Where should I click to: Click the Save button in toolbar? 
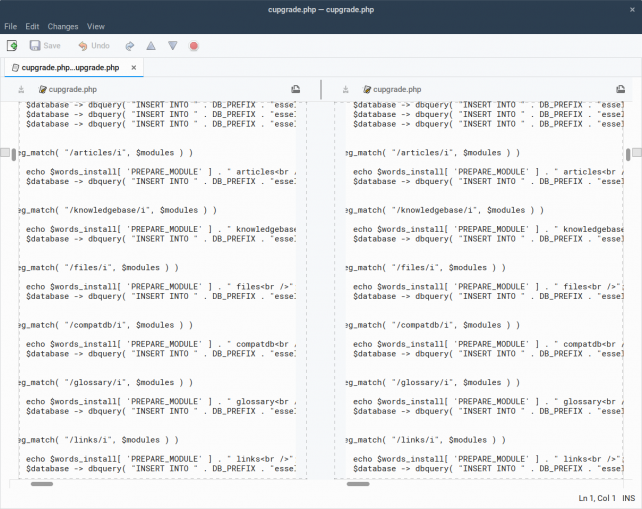click(x=45, y=45)
